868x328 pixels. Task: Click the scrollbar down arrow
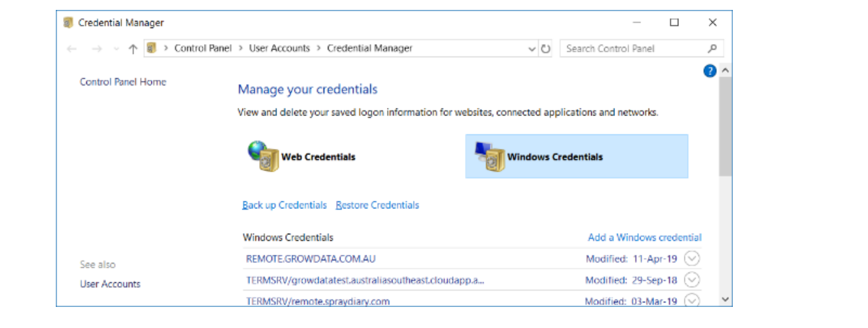point(725,299)
